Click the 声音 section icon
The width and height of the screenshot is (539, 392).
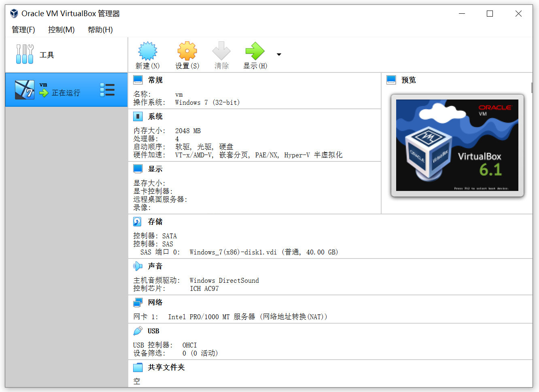coord(138,266)
